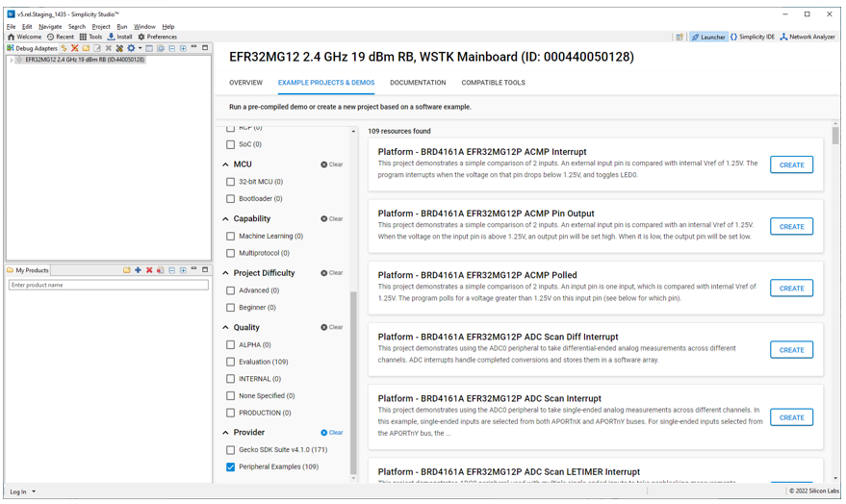
Task: Click the discover devices icon in Debug Adapters
Action: (x=119, y=48)
